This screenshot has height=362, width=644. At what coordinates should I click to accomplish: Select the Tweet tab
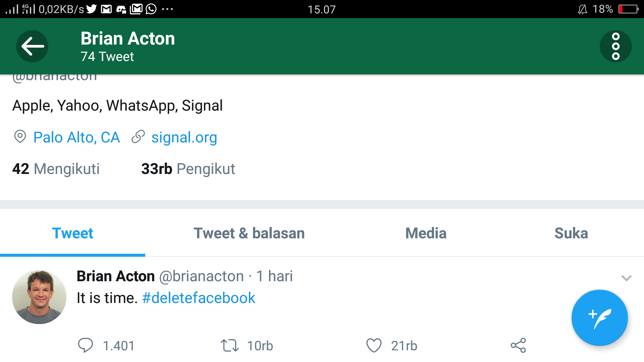point(72,233)
